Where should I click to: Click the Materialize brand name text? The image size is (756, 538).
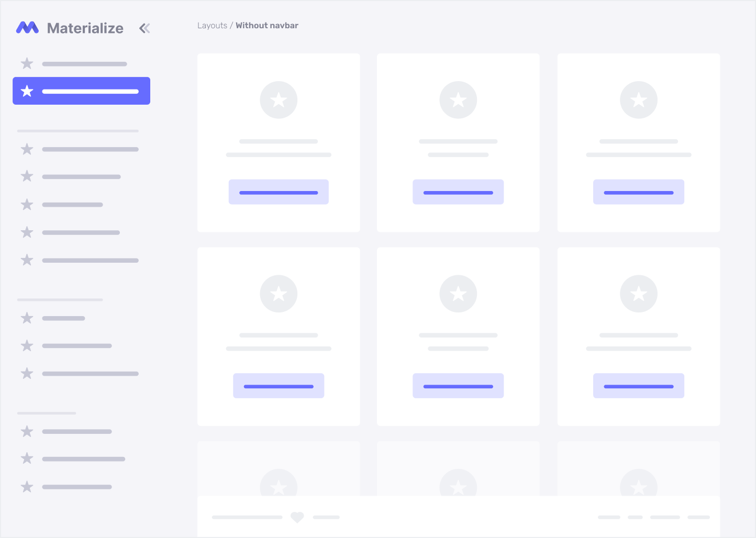tap(85, 28)
